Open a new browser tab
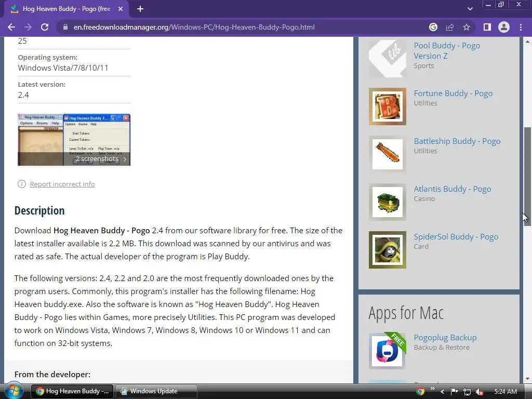Viewport: 532px width, 399px height. pyautogui.click(x=140, y=9)
